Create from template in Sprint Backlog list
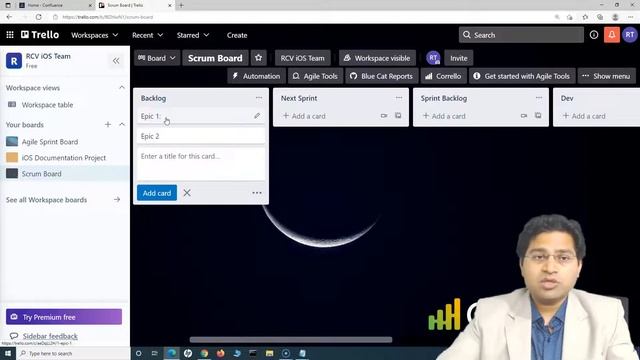This screenshot has width=640, height=360. [538, 116]
